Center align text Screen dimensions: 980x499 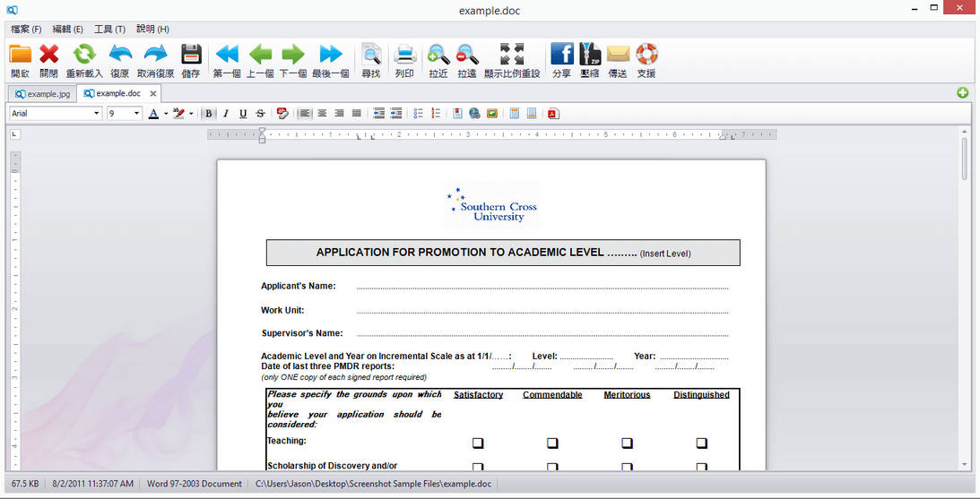[x=322, y=113]
